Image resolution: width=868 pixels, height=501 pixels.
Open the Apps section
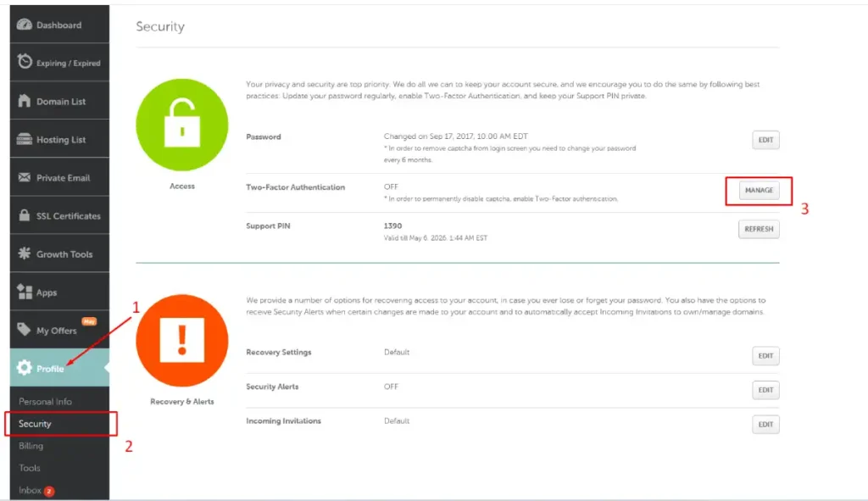(x=60, y=292)
